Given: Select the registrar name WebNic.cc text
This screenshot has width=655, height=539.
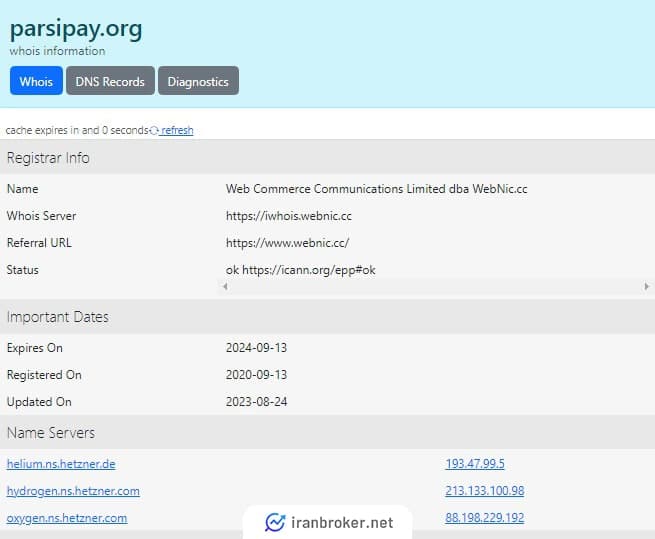Looking at the screenshot, I should [x=500, y=189].
